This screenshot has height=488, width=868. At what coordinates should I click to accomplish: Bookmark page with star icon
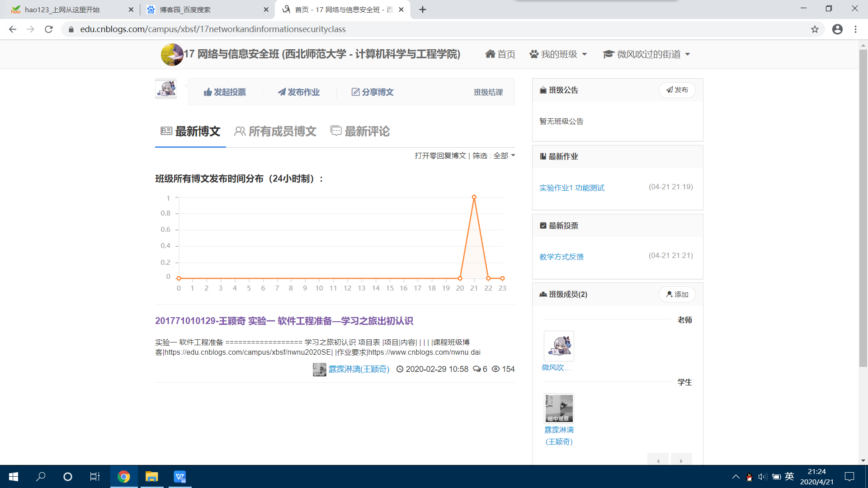point(815,29)
